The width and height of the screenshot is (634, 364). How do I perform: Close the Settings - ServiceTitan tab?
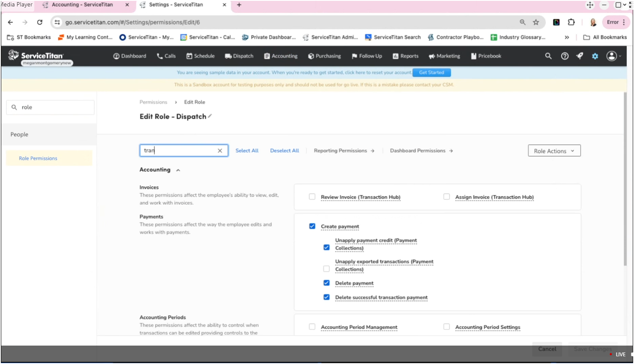coord(225,5)
